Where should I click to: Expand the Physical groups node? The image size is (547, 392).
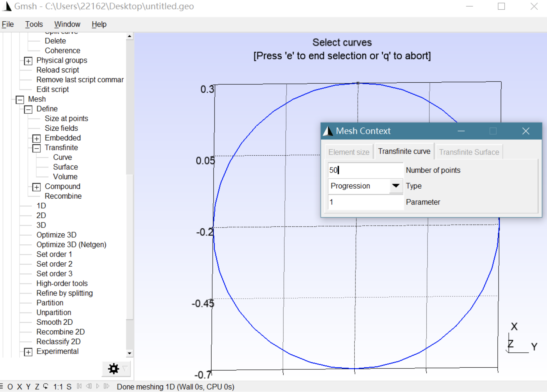[28, 61]
